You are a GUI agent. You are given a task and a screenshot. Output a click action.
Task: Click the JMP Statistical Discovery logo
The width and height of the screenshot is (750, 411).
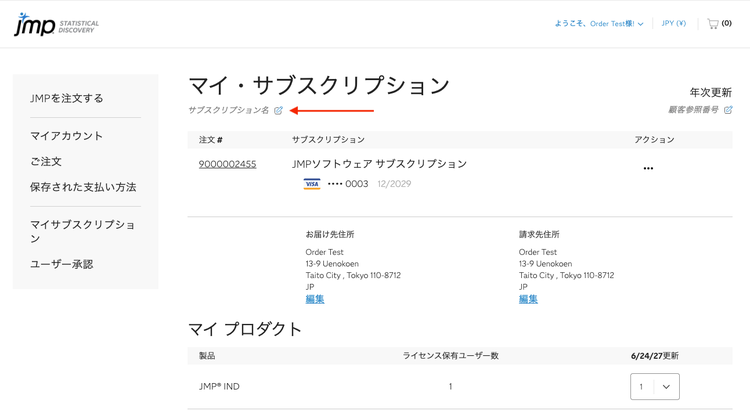tap(56, 24)
